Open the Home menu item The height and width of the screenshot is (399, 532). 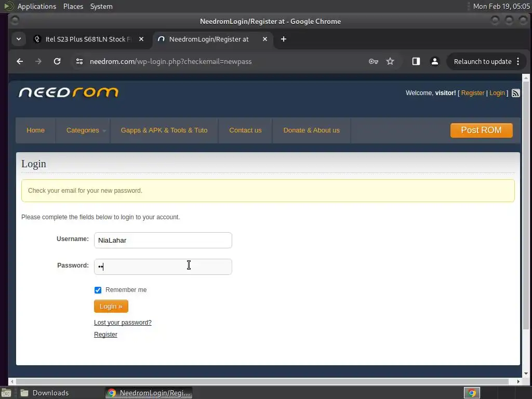pos(36,130)
